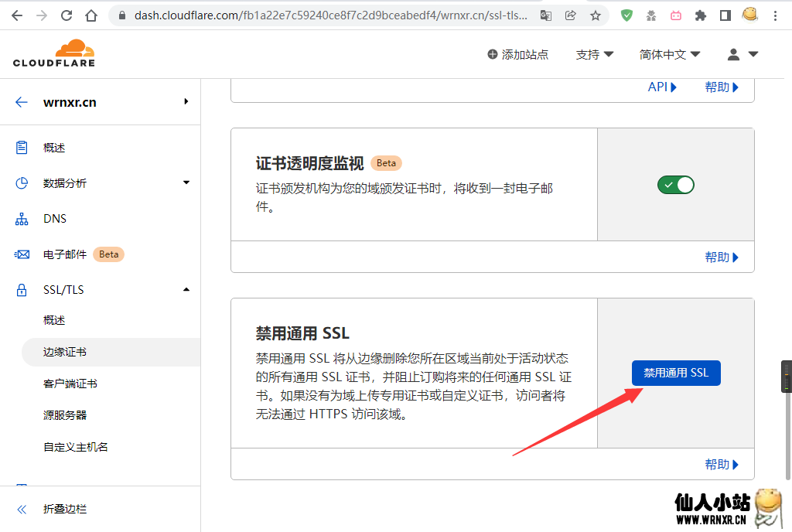Open 概述 under SSL/TLS

pos(54,320)
